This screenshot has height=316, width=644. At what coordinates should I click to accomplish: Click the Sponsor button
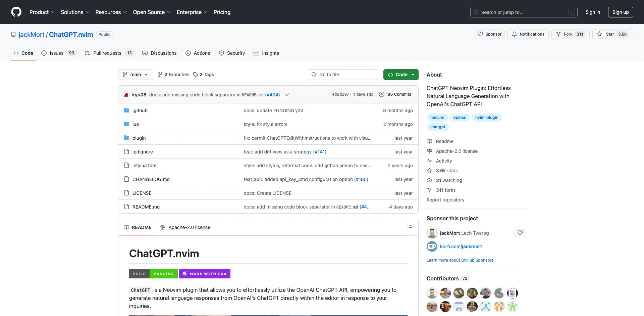point(490,34)
